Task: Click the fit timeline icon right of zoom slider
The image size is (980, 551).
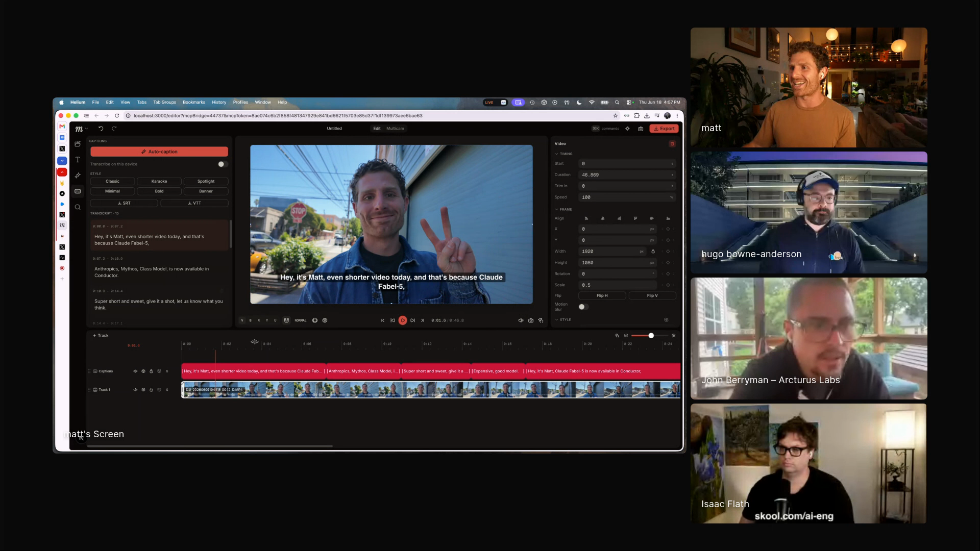Action: click(674, 336)
